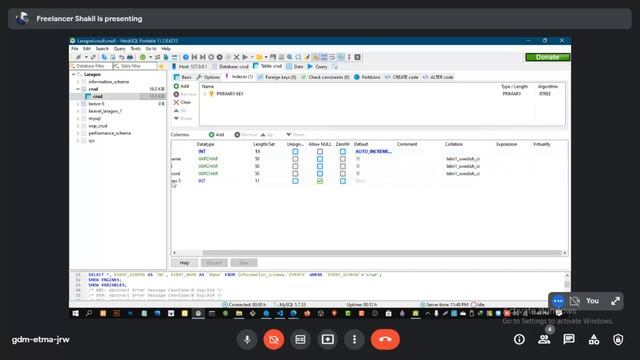Expand the PRIMARY KEY index entry
The height and width of the screenshot is (360, 640).
[205, 94]
